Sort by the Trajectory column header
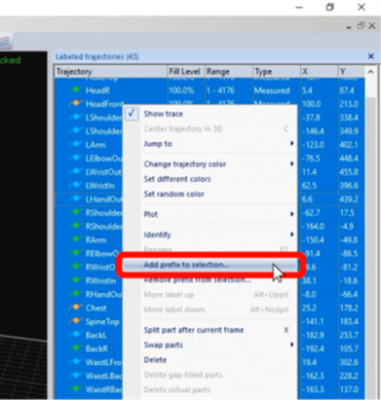Viewport: 381px width, 400px height. tap(111, 72)
